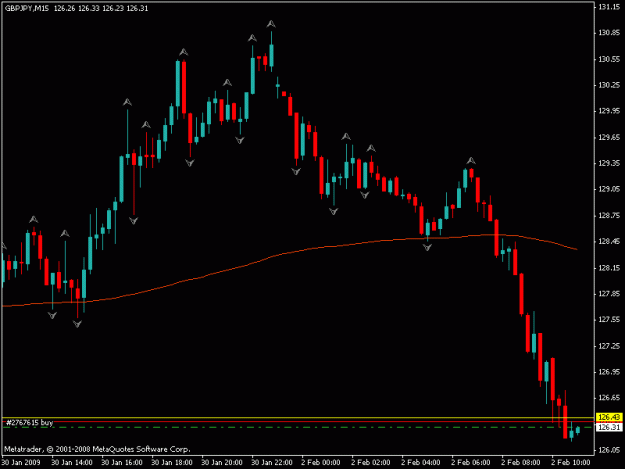Image resolution: width=625 pixels, height=469 pixels.
Task: Click the 30 Jan 20:00 time label
Action: 222,462
